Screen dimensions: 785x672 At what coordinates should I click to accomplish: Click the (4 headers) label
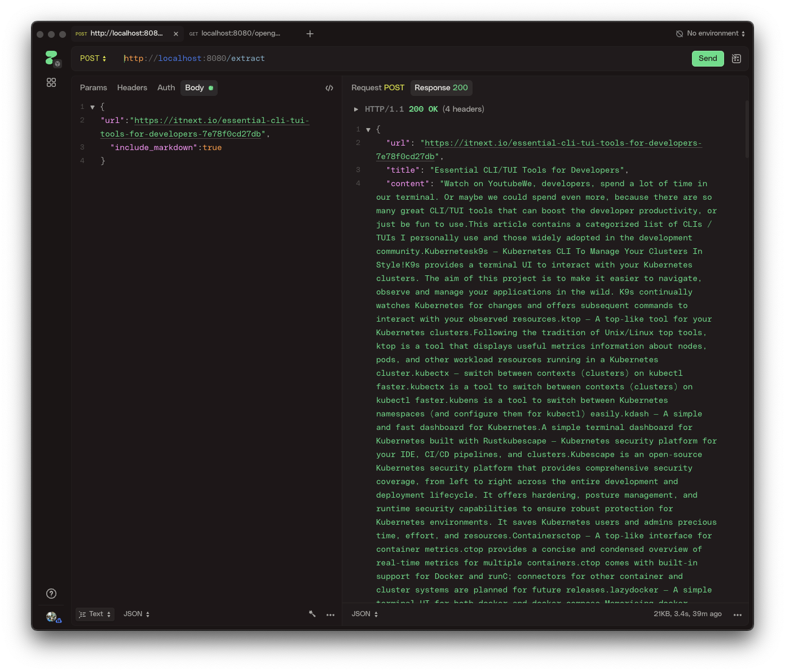point(464,109)
